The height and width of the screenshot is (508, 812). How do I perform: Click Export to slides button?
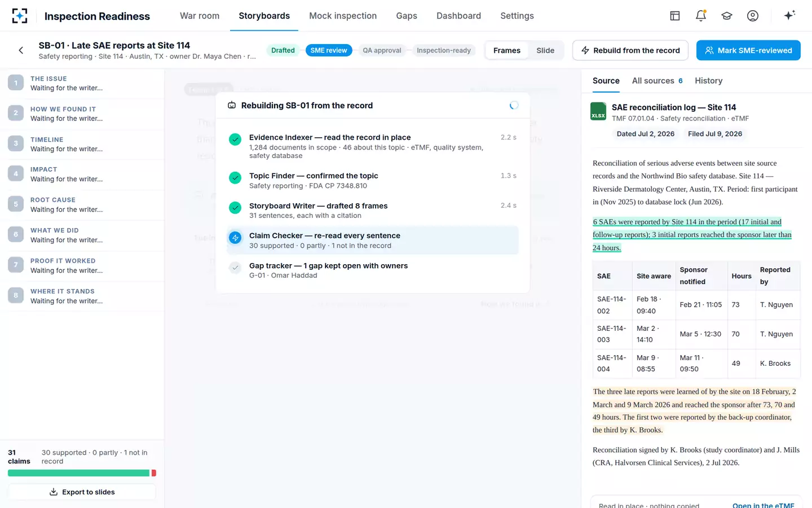click(x=82, y=492)
